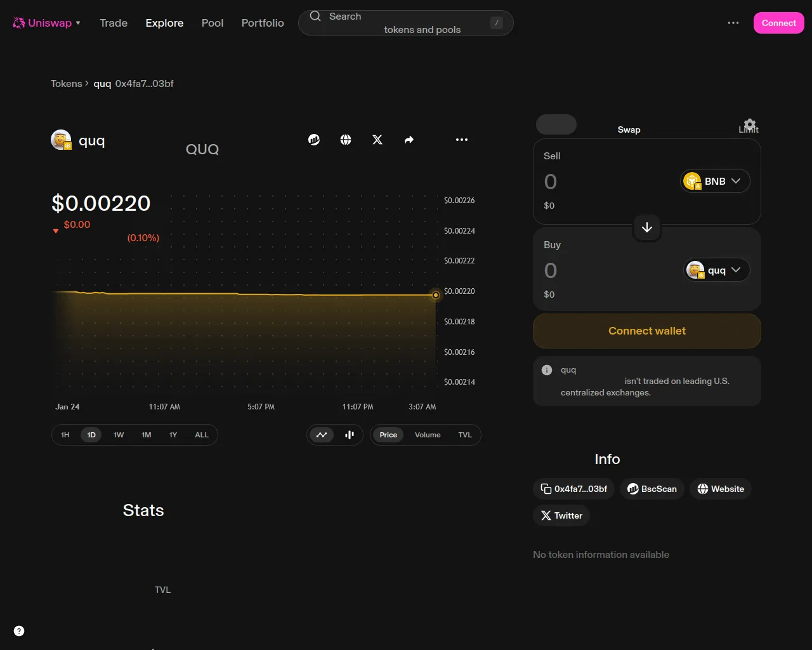Click the share arrow icon

pyautogui.click(x=409, y=140)
